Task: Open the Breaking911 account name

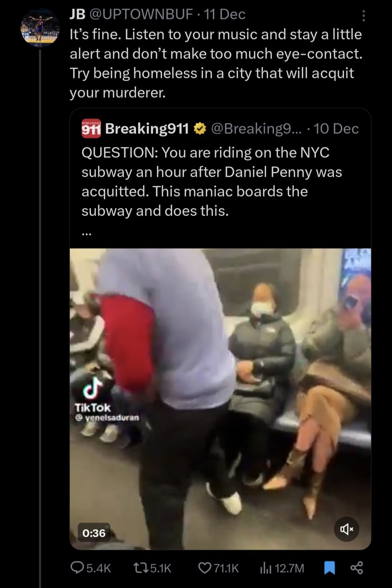Action: click(147, 129)
